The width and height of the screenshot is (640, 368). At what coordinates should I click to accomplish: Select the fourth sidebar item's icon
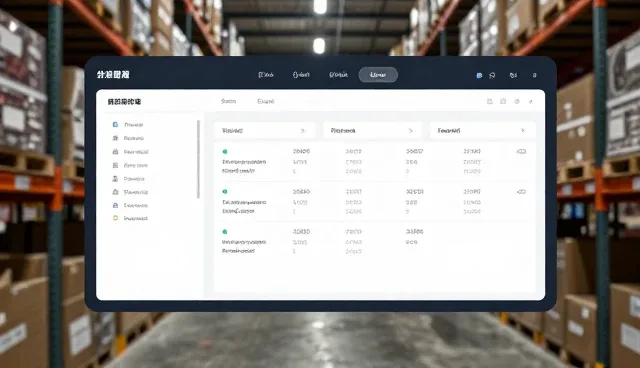tap(115, 165)
